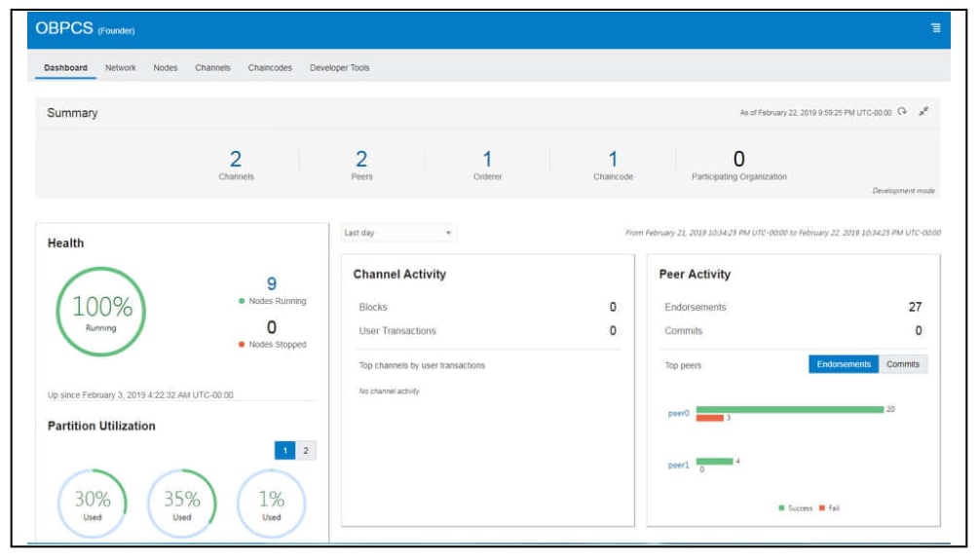Open the Network tab
Image resolution: width=979 pixels, height=560 pixels.
point(121,67)
